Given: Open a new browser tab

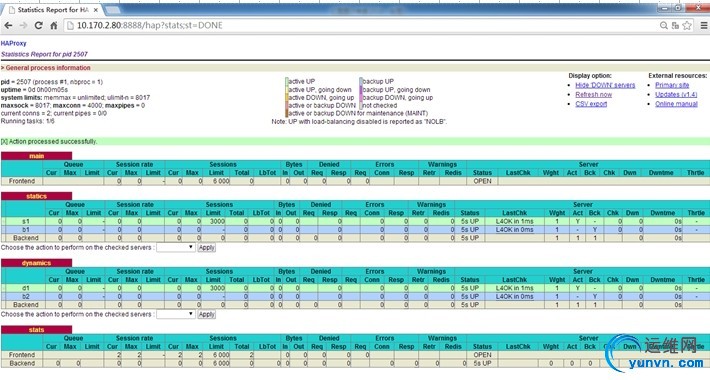Looking at the screenshot, I should click(x=113, y=10).
